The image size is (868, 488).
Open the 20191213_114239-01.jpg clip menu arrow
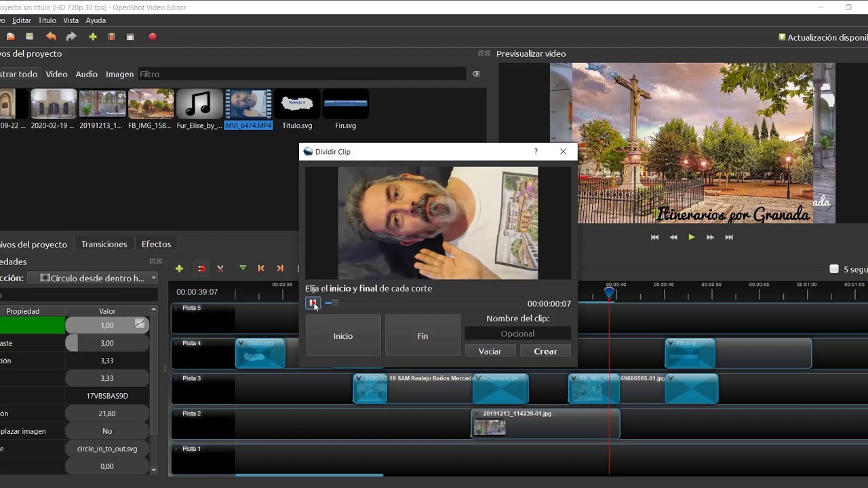[477, 413]
